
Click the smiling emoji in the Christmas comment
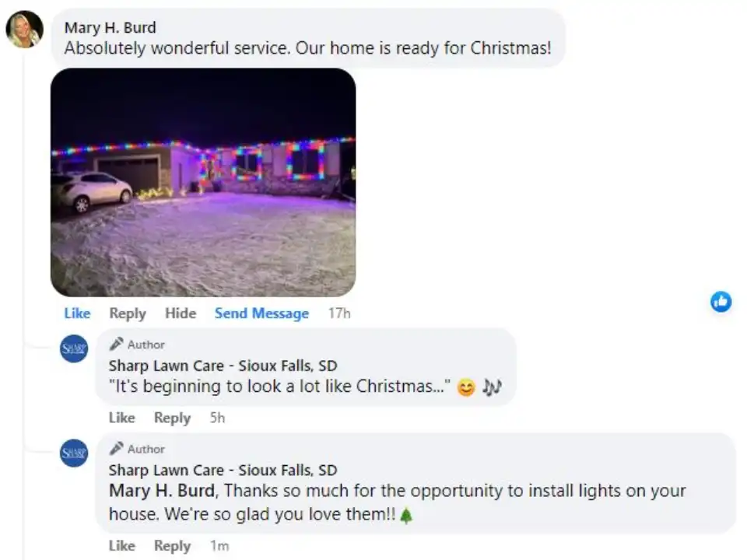tap(465, 387)
